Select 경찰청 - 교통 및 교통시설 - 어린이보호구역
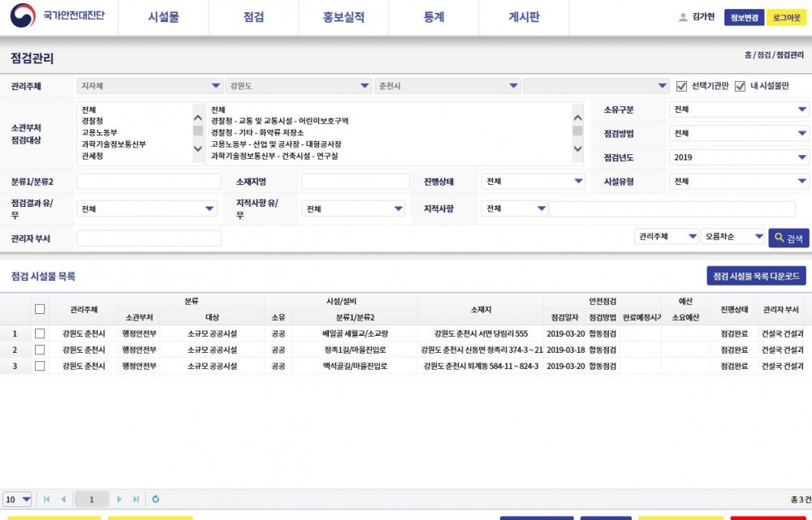Screen dimensions: 812x520 [x=279, y=121]
